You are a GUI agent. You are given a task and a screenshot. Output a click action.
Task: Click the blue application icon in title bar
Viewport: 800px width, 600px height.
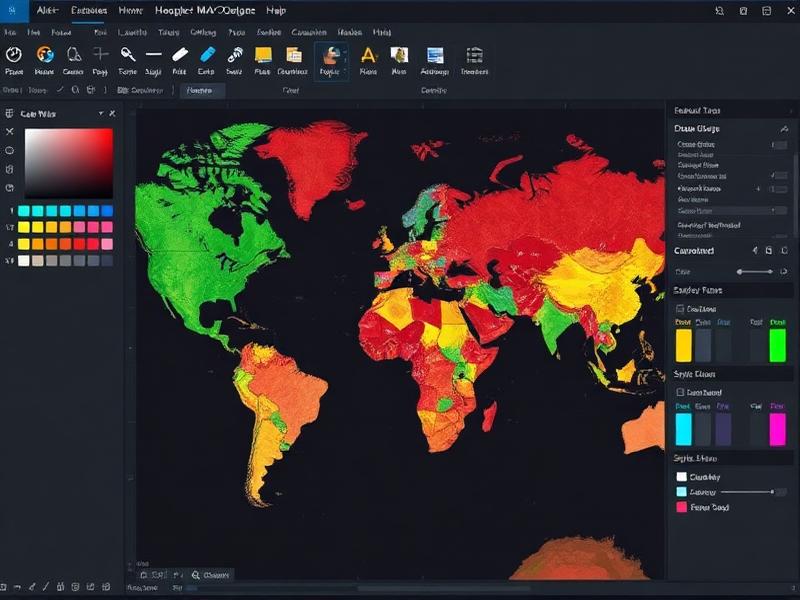click(x=14, y=11)
